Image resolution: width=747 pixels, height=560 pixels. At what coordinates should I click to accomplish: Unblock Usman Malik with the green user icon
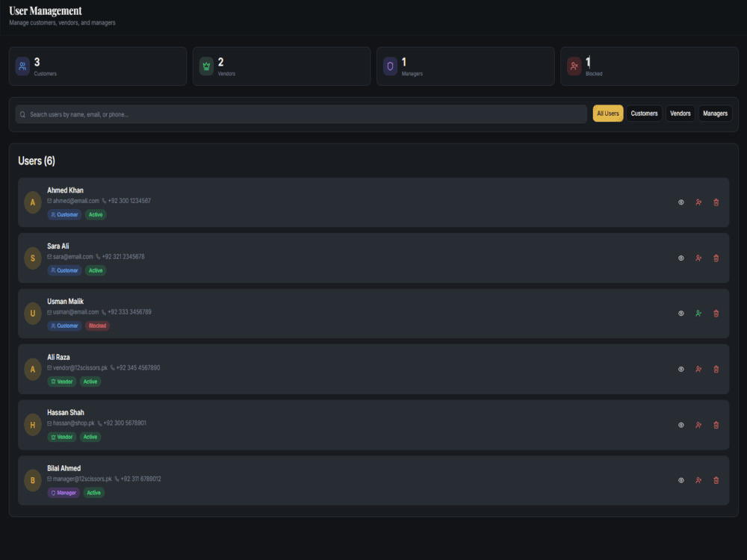point(698,314)
